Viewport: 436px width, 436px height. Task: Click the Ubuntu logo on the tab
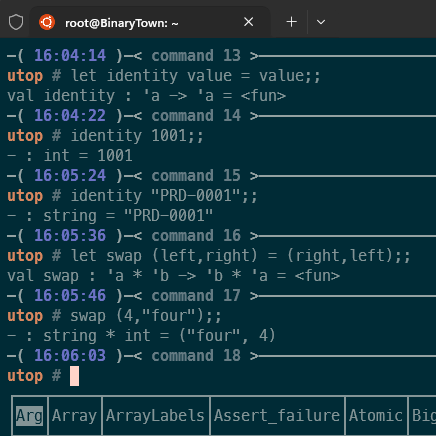[x=47, y=22]
